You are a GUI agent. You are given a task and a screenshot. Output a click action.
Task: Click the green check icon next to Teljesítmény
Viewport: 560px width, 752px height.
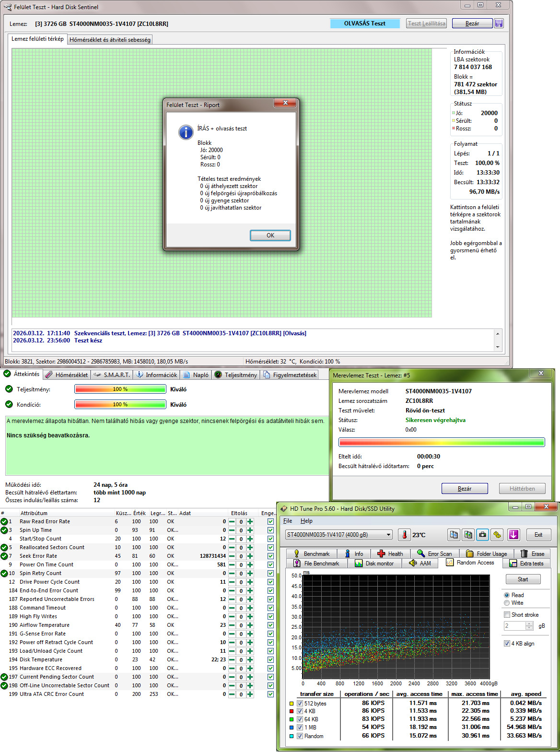pyautogui.click(x=9, y=389)
